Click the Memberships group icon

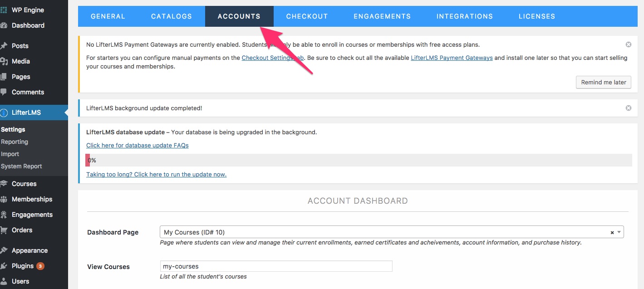pyautogui.click(x=3, y=199)
